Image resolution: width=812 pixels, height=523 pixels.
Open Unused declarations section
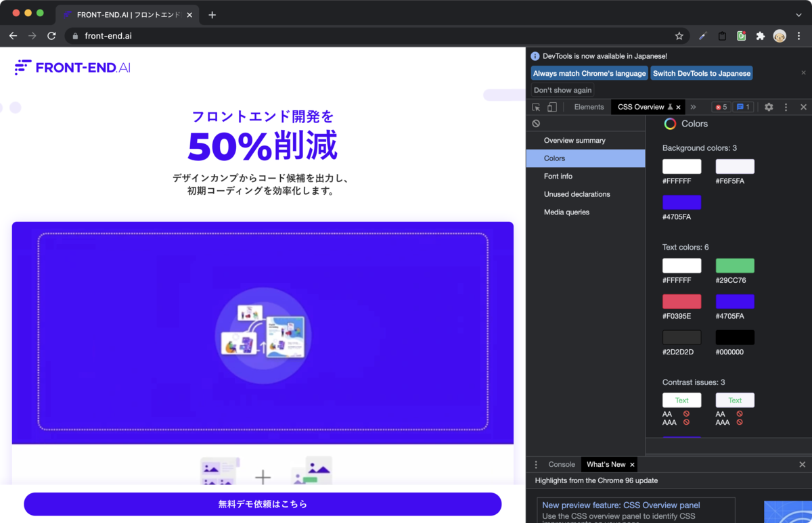585,194
